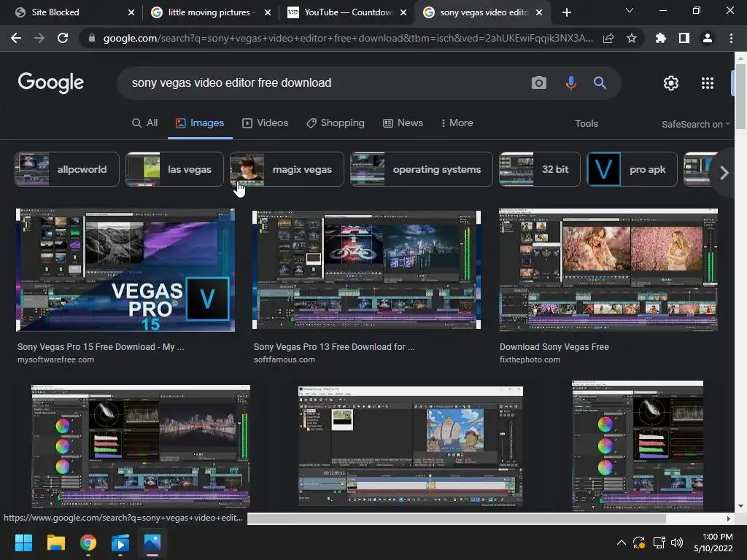Run the search with the magnifier icon
This screenshot has height=560, width=747.
[600, 83]
